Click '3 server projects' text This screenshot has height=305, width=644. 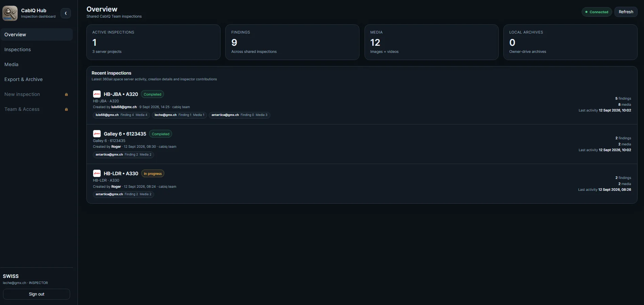pyautogui.click(x=107, y=52)
